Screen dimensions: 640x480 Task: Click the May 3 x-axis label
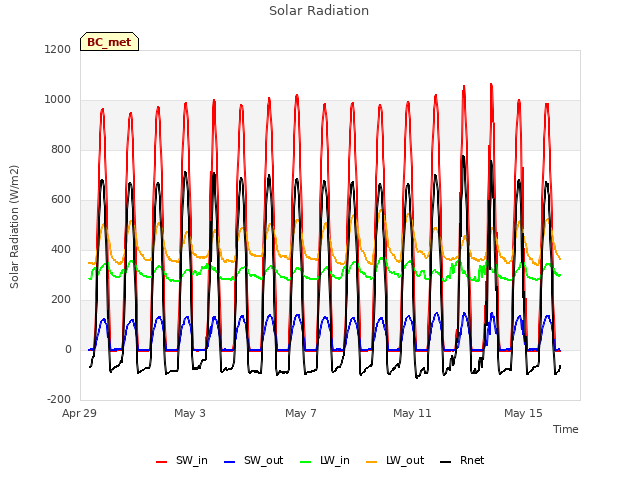coord(190,413)
